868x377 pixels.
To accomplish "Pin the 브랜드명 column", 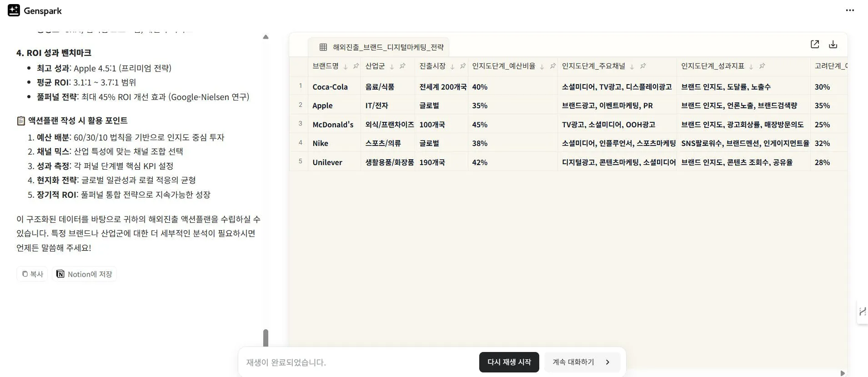I will point(356,66).
